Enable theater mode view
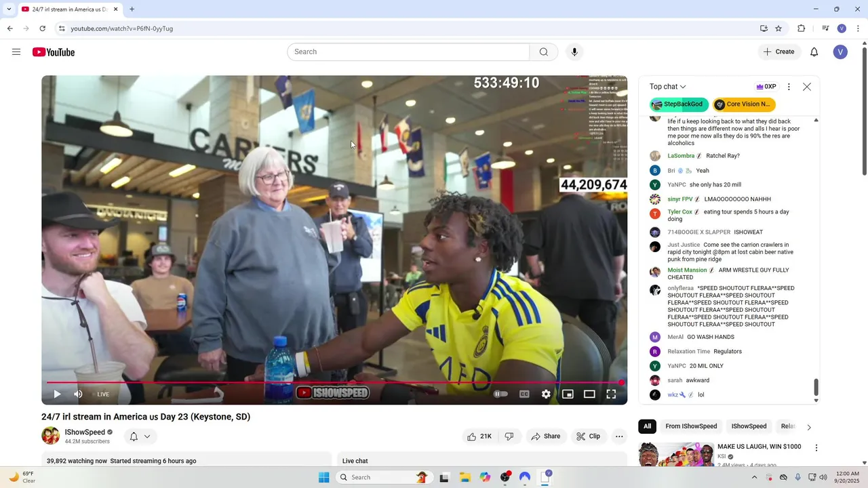This screenshot has height=488, width=868. pos(589,394)
